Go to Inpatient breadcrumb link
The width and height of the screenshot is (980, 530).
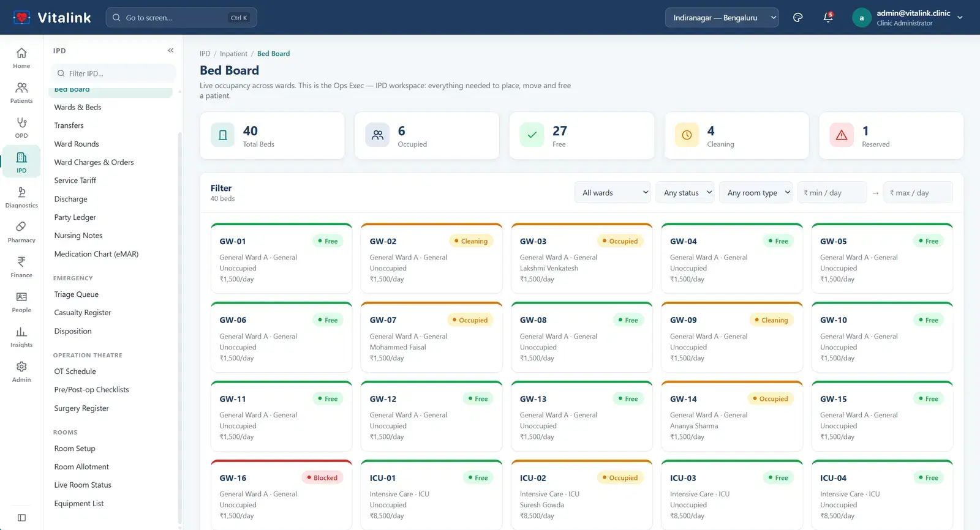[x=233, y=54]
